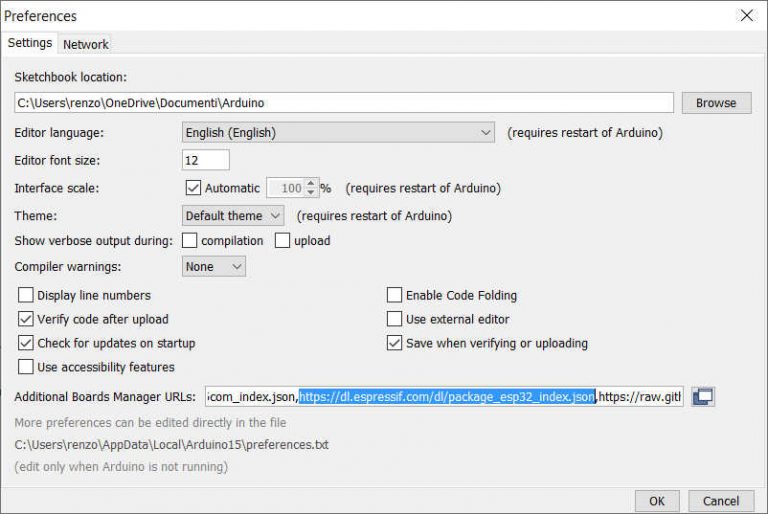
Task: Dismiss the dialog with Cancel
Action: (721, 501)
